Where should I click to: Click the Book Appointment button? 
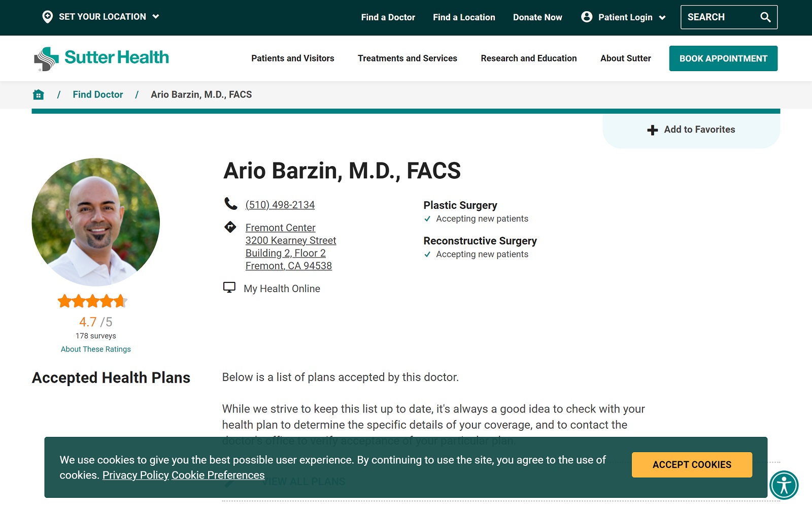[x=723, y=58]
